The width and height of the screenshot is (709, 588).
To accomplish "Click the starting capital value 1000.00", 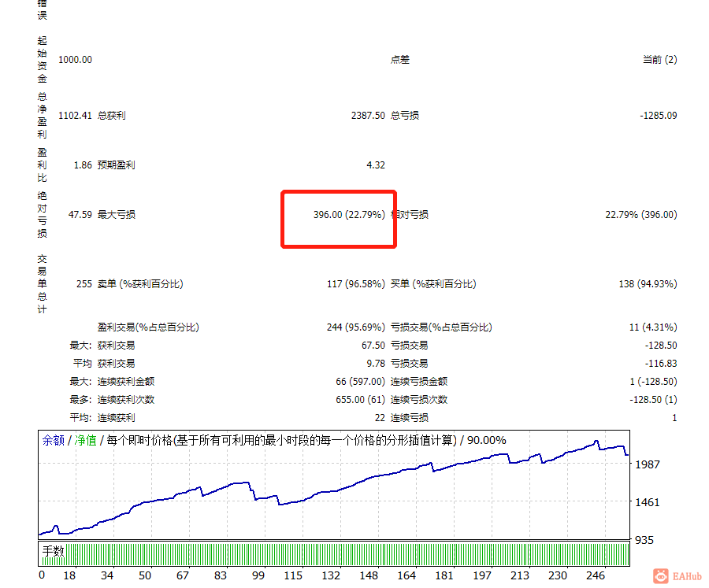I will (75, 60).
